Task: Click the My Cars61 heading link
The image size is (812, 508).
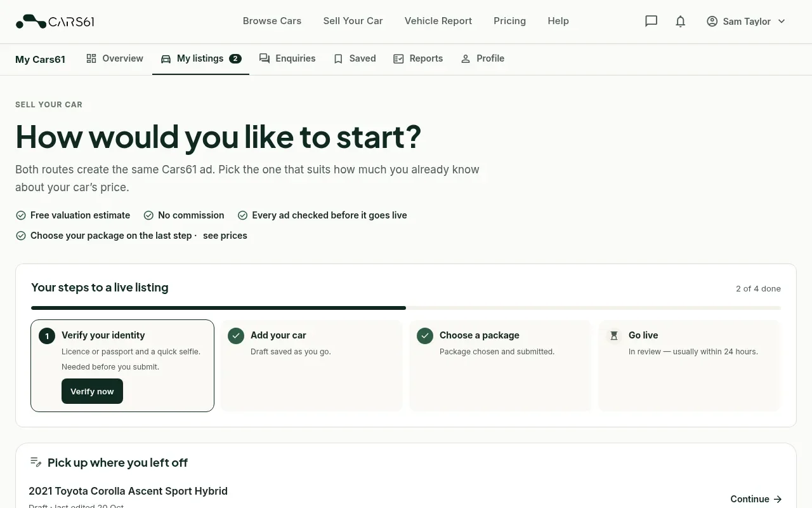Action: click(x=40, y=59)
